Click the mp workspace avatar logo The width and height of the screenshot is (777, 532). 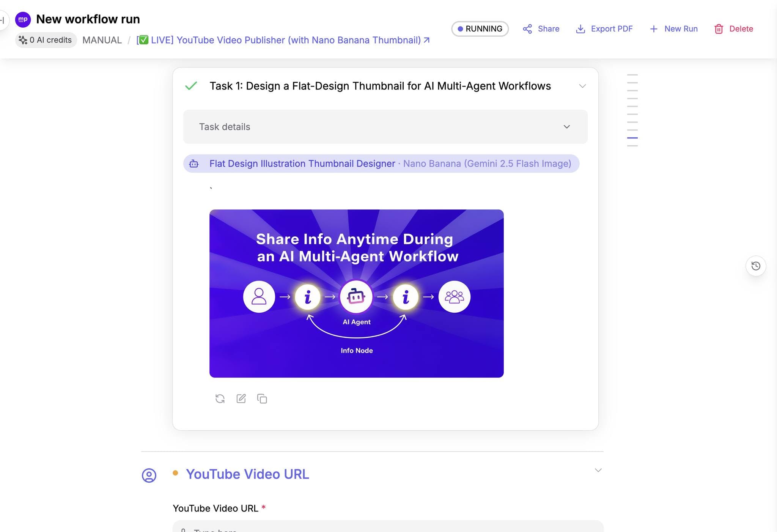(x=23, y=19)
